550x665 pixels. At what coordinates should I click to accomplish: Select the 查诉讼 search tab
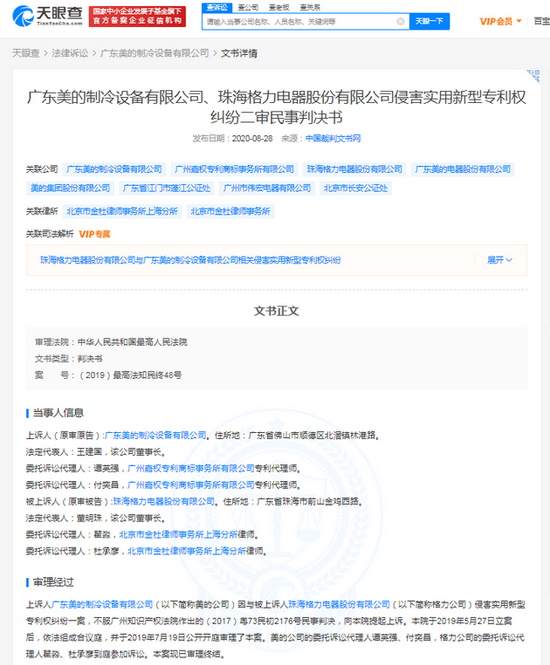(217, 7)
